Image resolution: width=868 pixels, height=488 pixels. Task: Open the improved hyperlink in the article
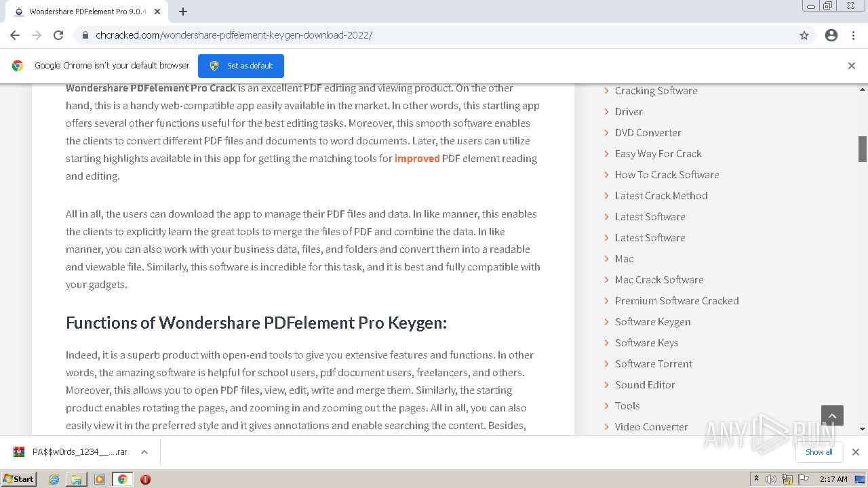point(417,159)
